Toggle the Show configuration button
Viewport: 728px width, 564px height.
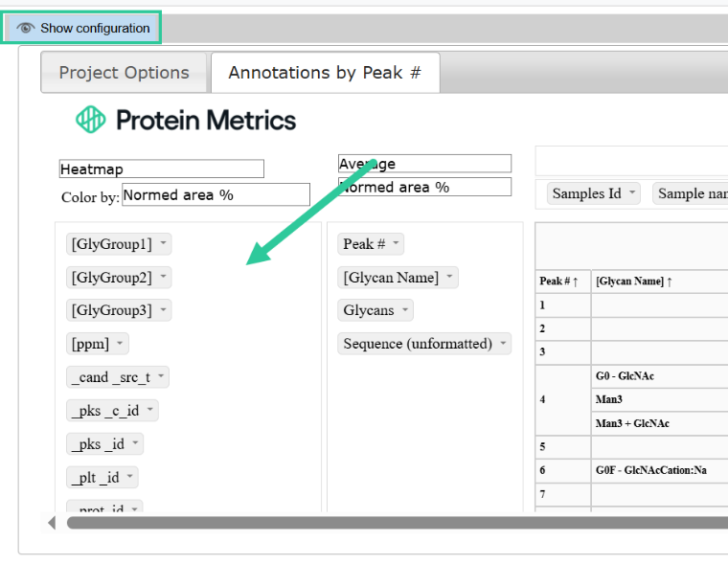[x=81, y=28]
